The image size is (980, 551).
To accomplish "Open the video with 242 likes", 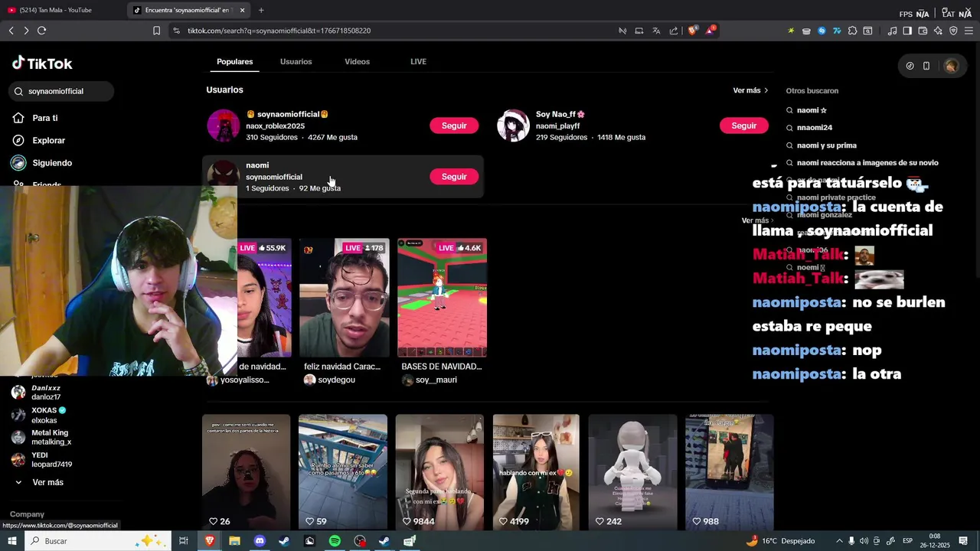I will tap(632, 472).
